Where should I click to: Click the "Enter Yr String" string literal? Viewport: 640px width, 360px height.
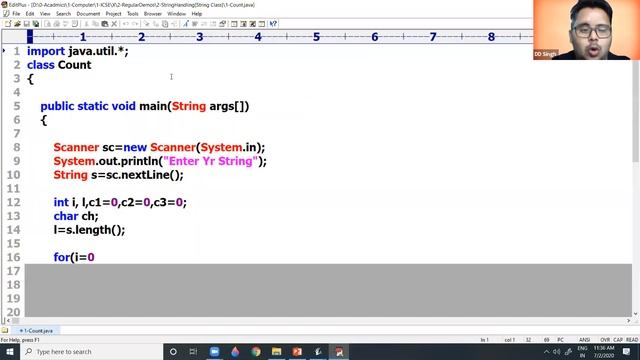click(x=211, y=161)
